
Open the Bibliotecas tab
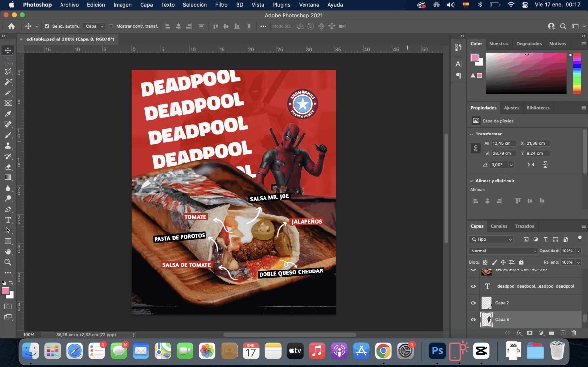[x=538, y=108]
